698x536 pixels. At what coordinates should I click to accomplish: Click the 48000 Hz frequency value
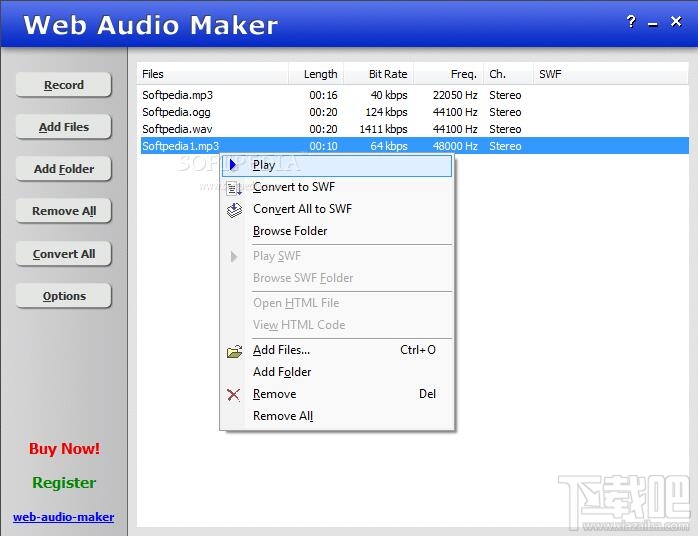pos(455,146)
